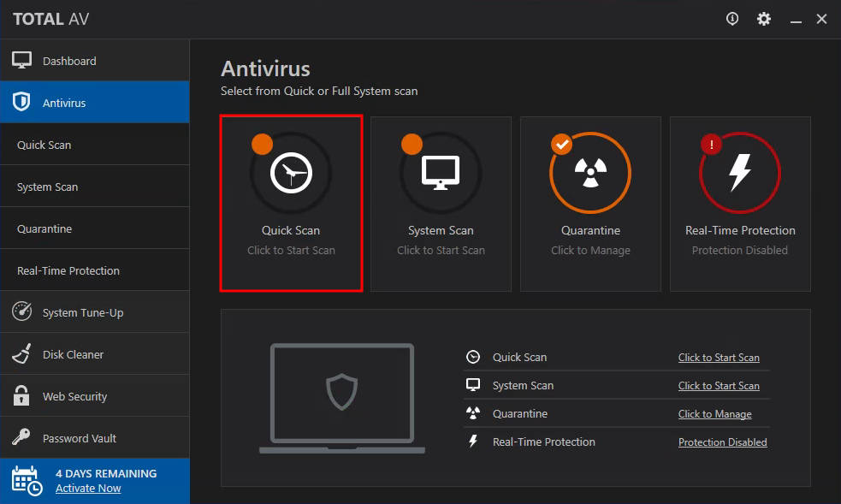841x504 pixels.
Task: Click the red exclamation badge on Real-Time card
Action: [711, 145]
